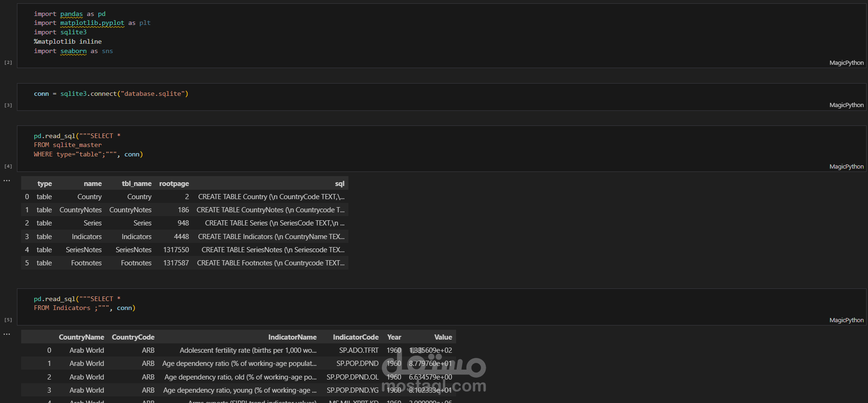Click the Age dependency ratio, young cell
Image resolution: width=868 pixels, height=403 pixels.
[x=240, y=390]
